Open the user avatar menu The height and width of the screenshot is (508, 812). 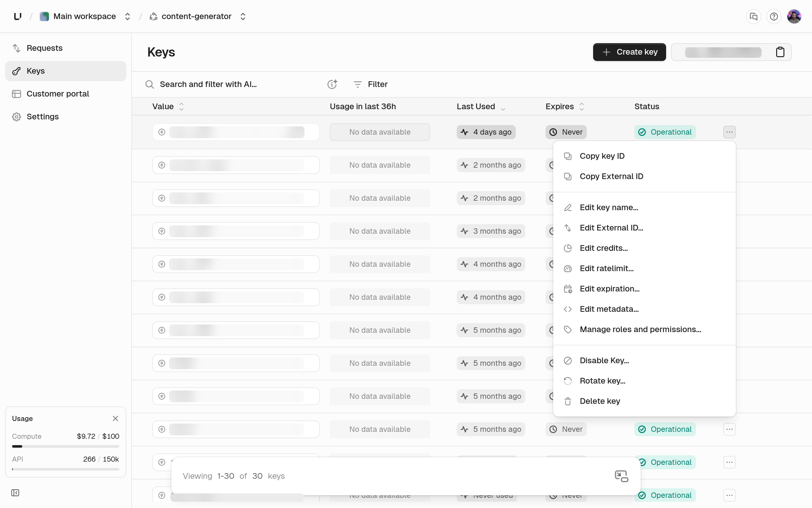(x=794, y=17)
